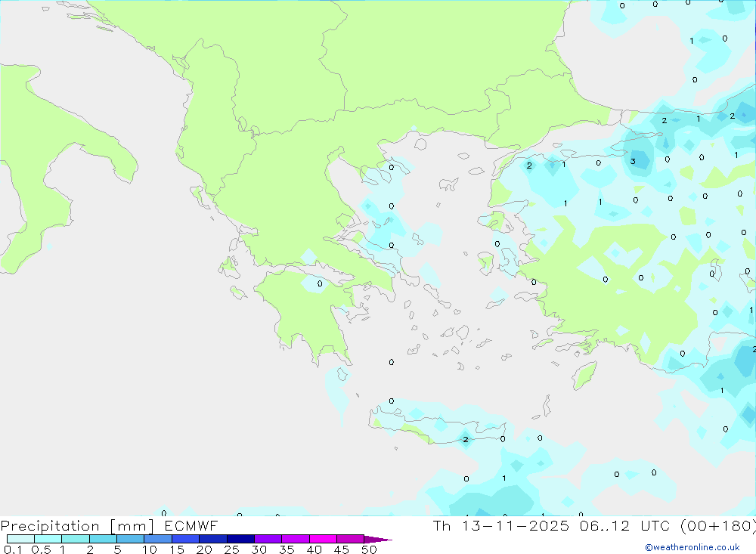756x554 pixels.
Task: Open the weatheronline.co.uk copyright link
Action: coord(692,547)
